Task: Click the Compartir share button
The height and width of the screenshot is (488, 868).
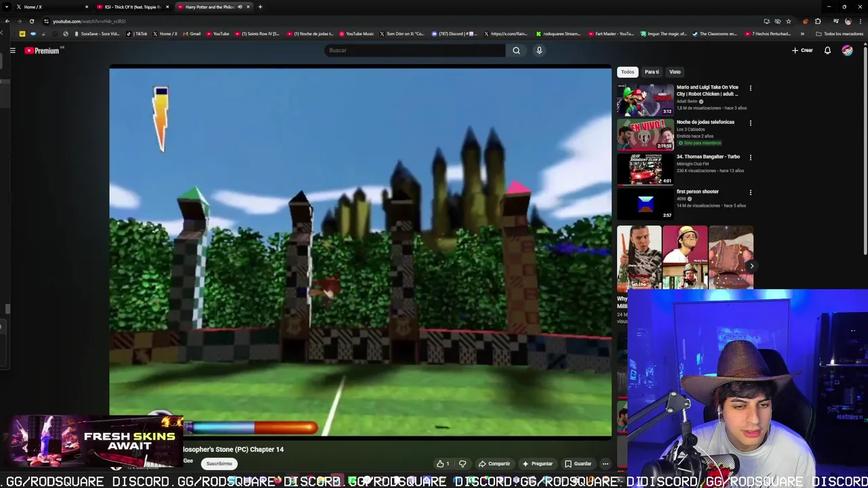Action: point(494,464)
